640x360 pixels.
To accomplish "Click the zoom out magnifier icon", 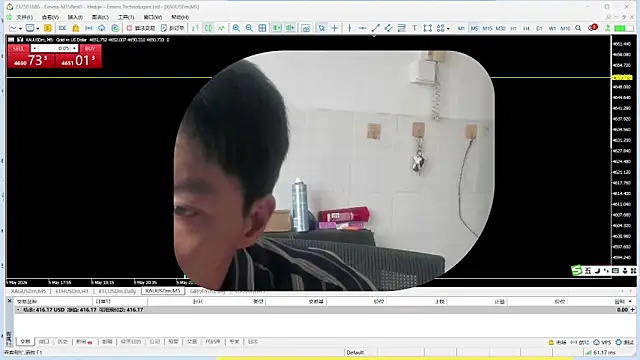I will tap(249, 28).
